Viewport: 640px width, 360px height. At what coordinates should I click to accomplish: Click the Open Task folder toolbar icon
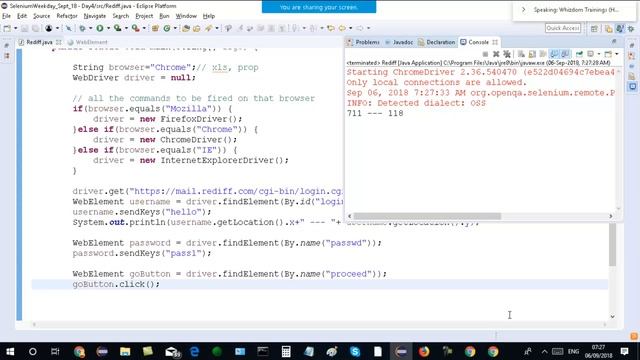(197, 28)
